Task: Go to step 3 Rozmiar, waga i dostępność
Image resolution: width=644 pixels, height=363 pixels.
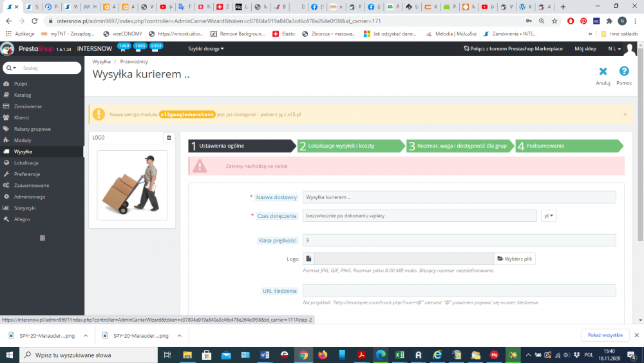Action: click(x=460, y=146)
